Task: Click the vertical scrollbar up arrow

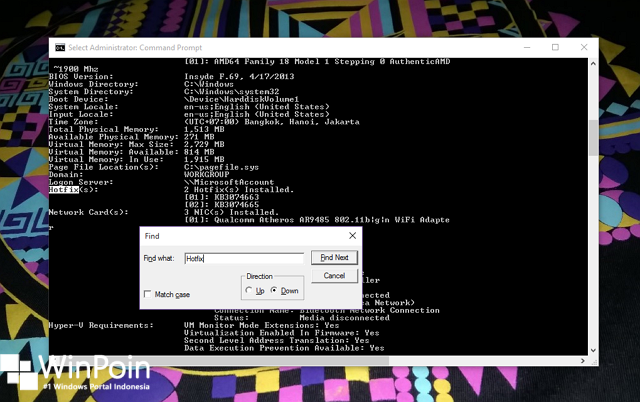Action: [593, 64]
